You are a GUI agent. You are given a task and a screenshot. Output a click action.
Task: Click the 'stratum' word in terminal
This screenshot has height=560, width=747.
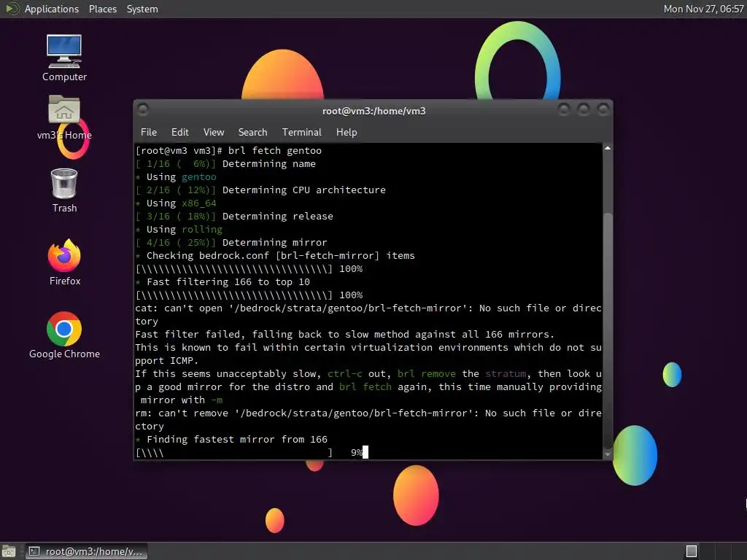click(506, 374)
